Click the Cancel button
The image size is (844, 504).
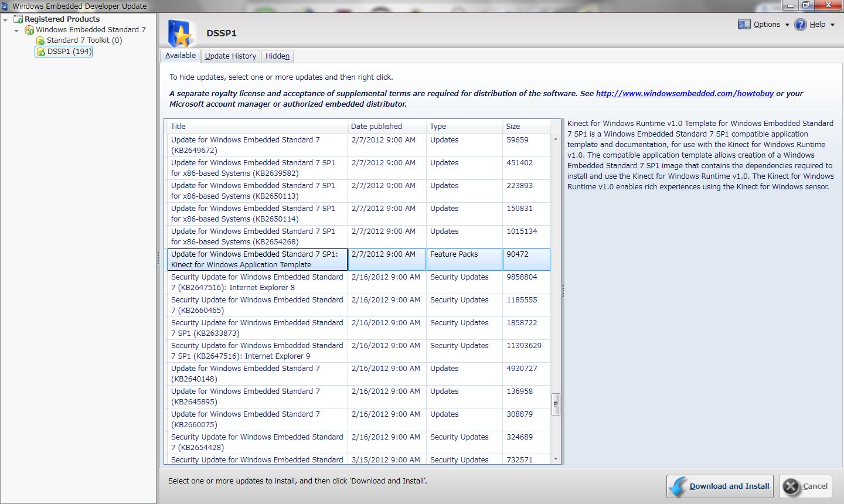tap(806, 486)
